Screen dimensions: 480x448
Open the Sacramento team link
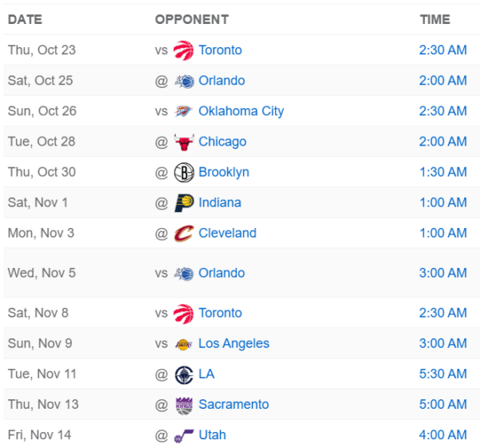(x=234, y=404)
